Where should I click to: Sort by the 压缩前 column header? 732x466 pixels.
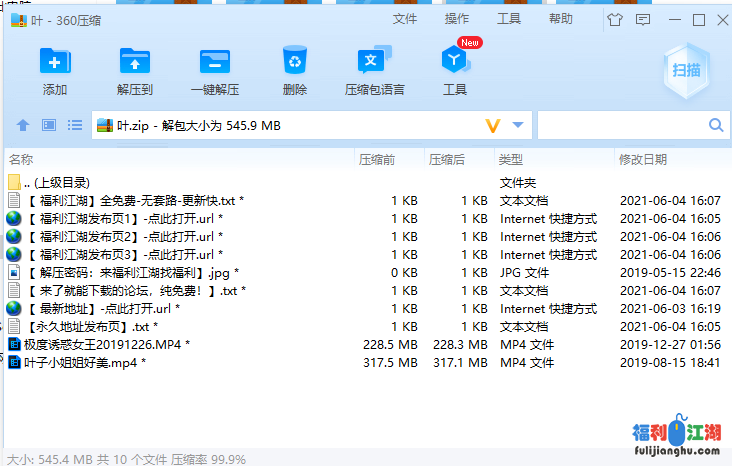375,159
